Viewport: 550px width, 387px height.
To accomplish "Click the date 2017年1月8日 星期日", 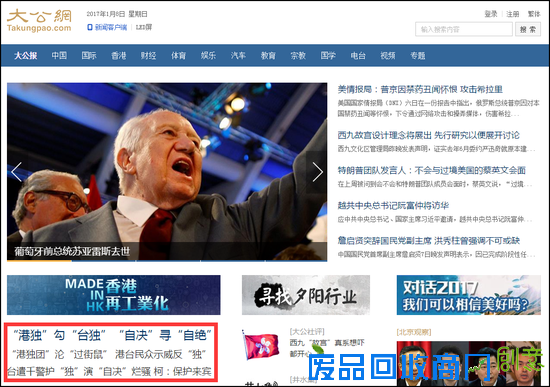I will [x=117, y=14].
